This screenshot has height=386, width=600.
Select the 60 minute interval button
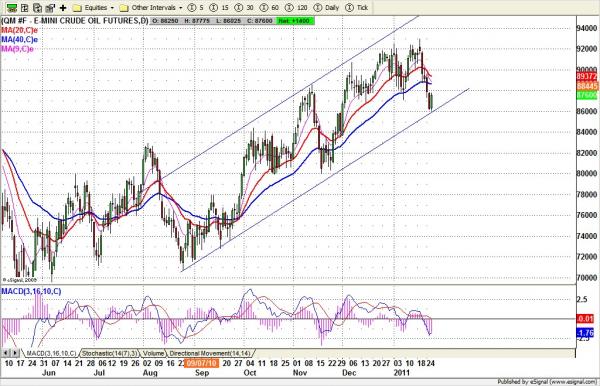point(269,8)
